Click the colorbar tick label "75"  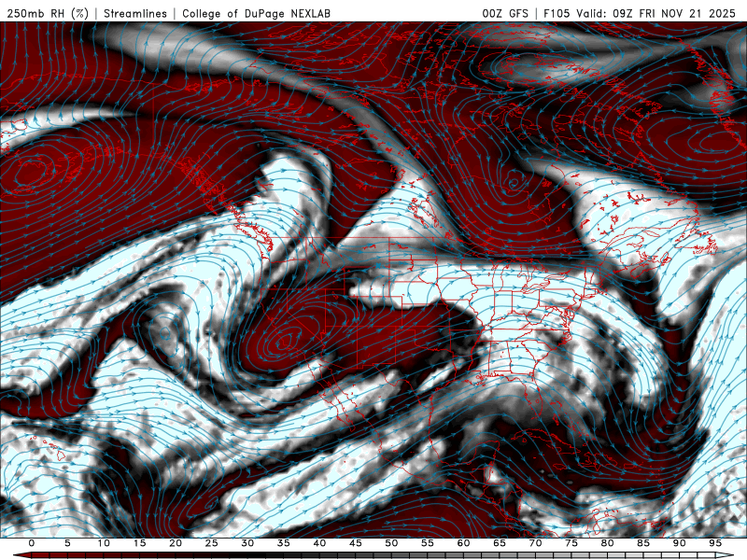571,543
